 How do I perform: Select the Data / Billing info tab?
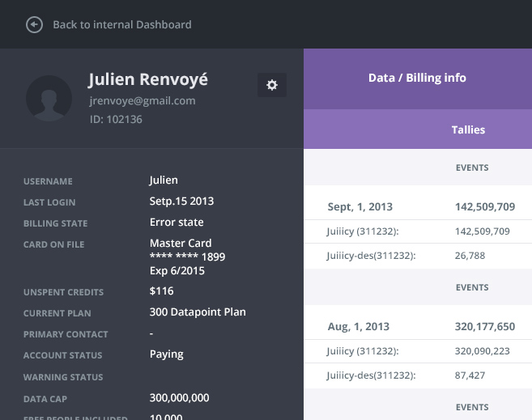pyautogui.click(x=417, y=78)
